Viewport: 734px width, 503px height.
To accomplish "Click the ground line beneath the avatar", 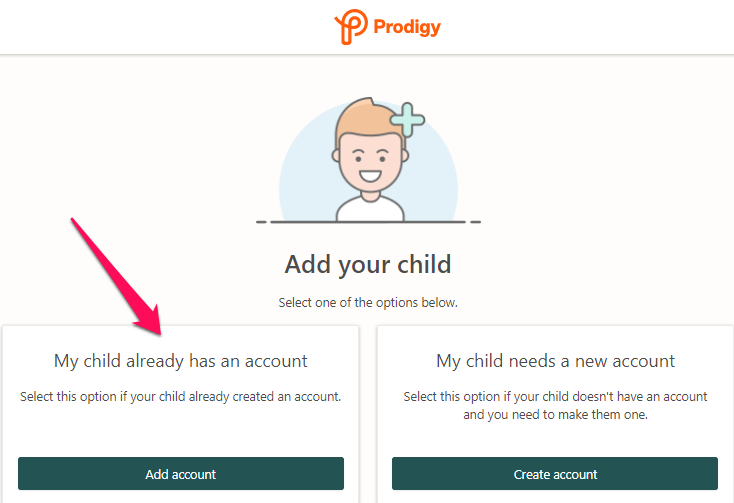I will [368, 222].
